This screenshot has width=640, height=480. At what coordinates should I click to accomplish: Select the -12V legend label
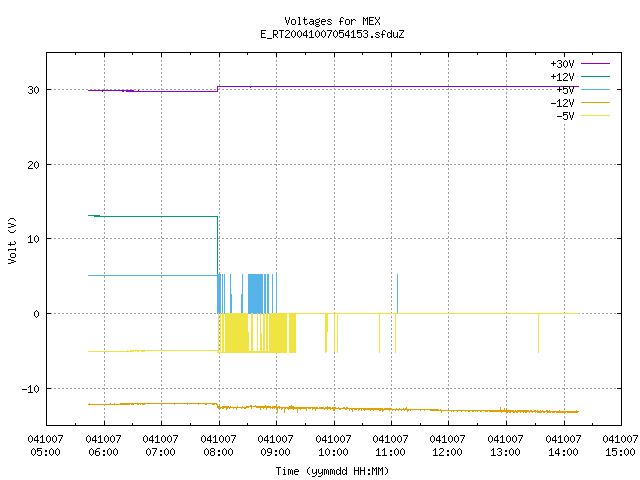point(562,103)
